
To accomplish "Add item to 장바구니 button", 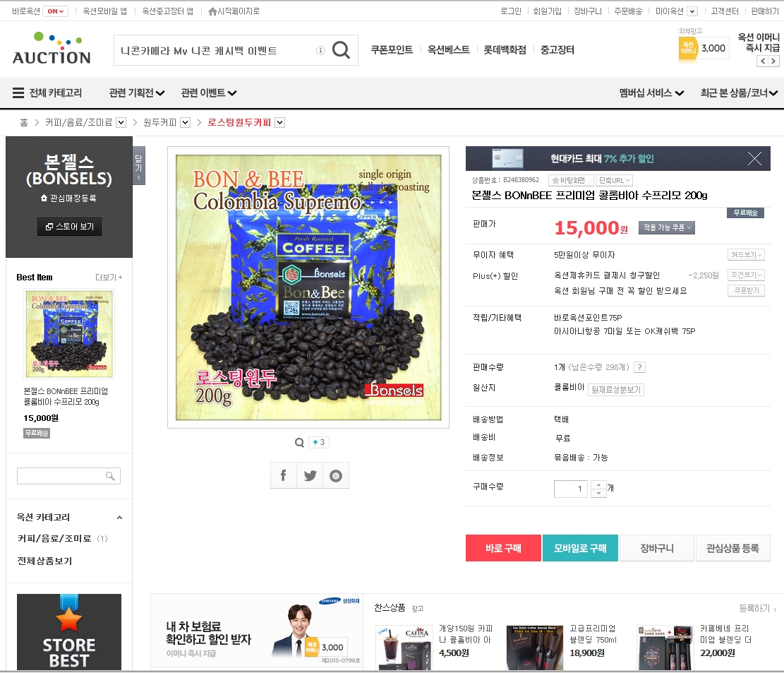I will (x=657, y=548).
